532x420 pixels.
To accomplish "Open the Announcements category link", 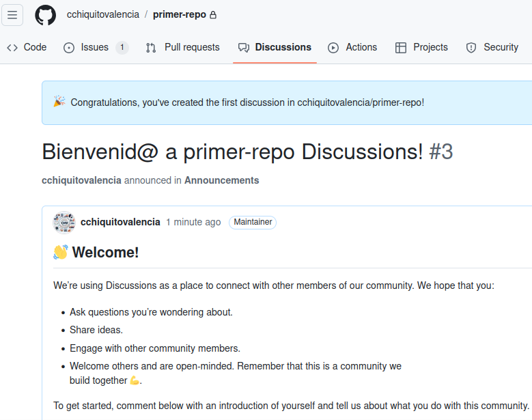I will click(221, 180).
